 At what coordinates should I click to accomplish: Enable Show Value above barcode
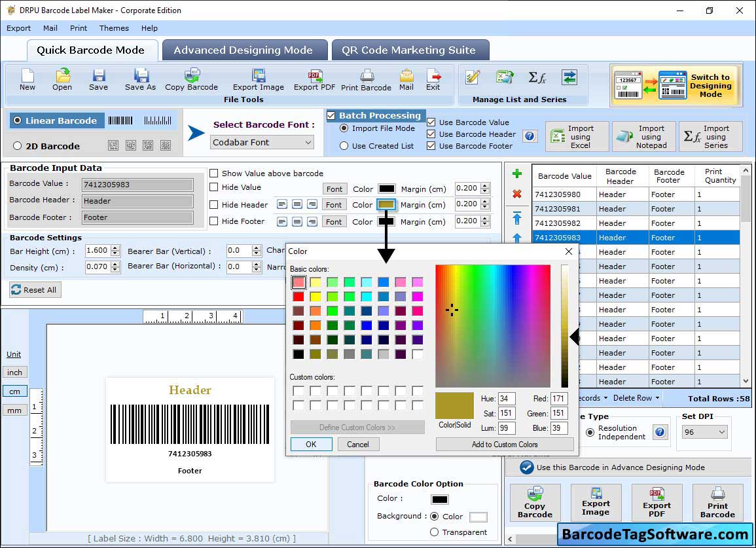(213, 174)
